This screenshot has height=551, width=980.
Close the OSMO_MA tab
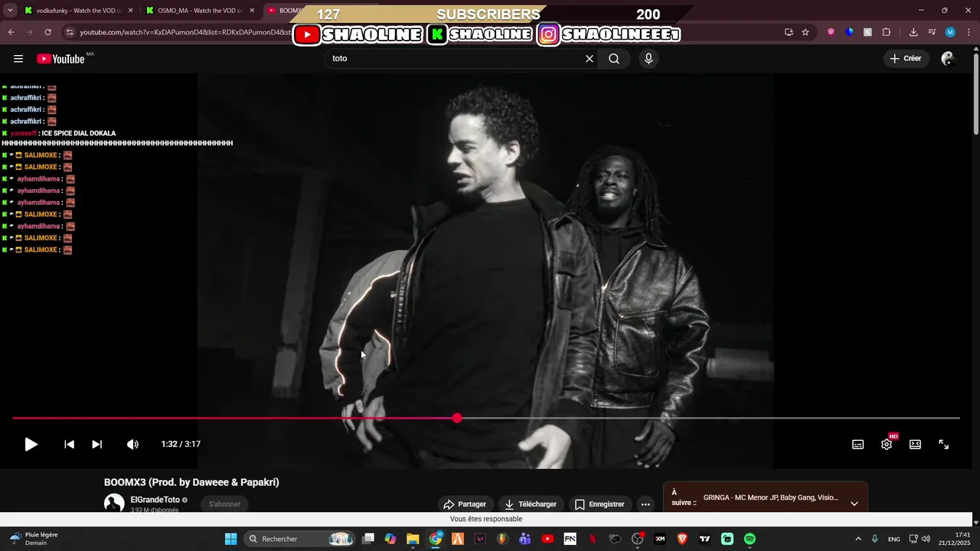click(252, 11)
